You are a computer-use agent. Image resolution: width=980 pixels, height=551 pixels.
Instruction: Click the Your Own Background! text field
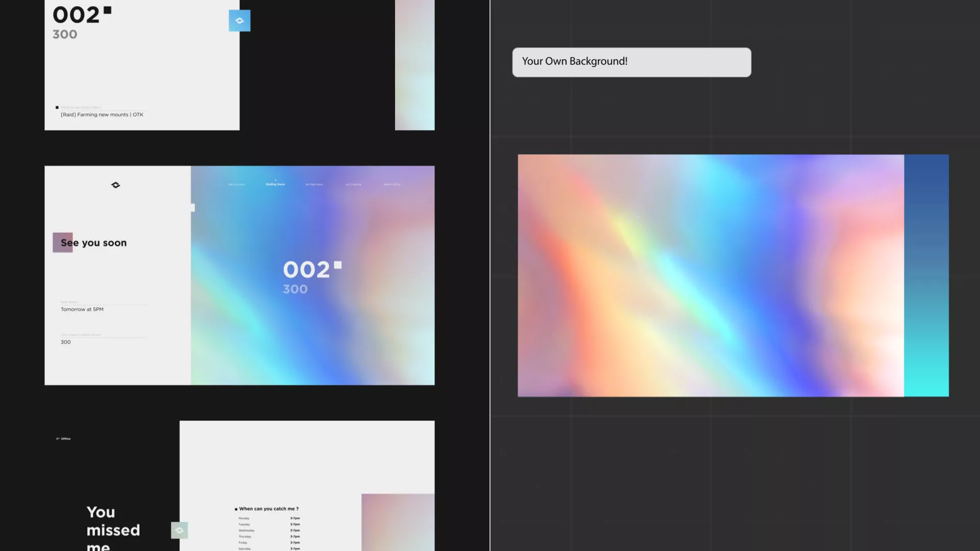pyautogui.click(x=631, y=62)
